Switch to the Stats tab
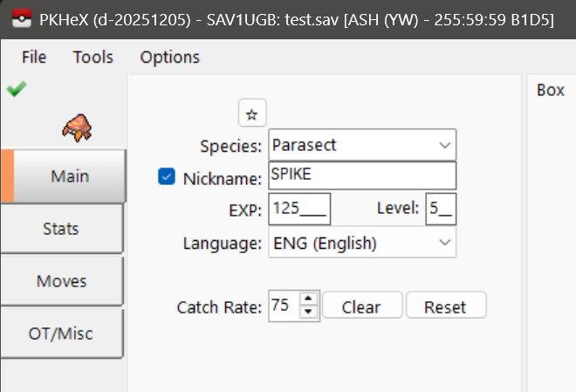 tap(61, 229)
